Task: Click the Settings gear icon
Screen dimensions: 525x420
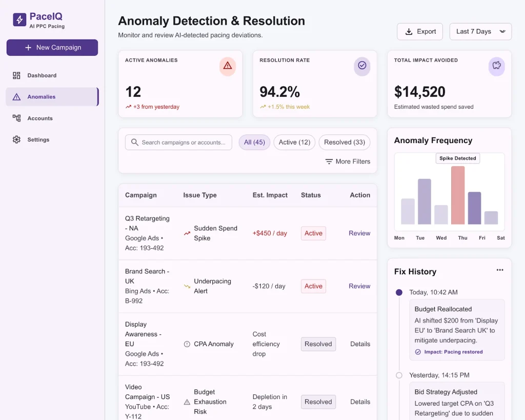Action: [16, 139]
